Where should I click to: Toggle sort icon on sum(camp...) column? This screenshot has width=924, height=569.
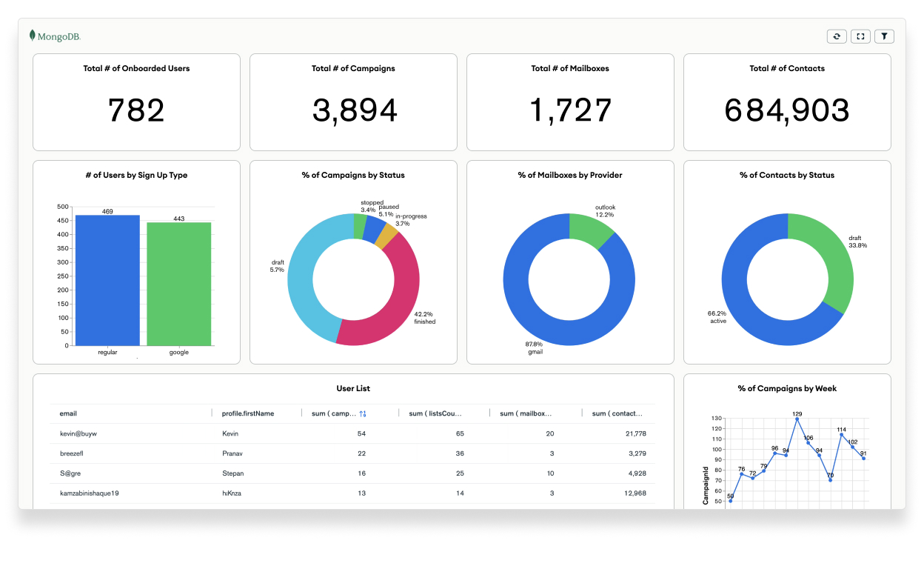tap(363, 414)
